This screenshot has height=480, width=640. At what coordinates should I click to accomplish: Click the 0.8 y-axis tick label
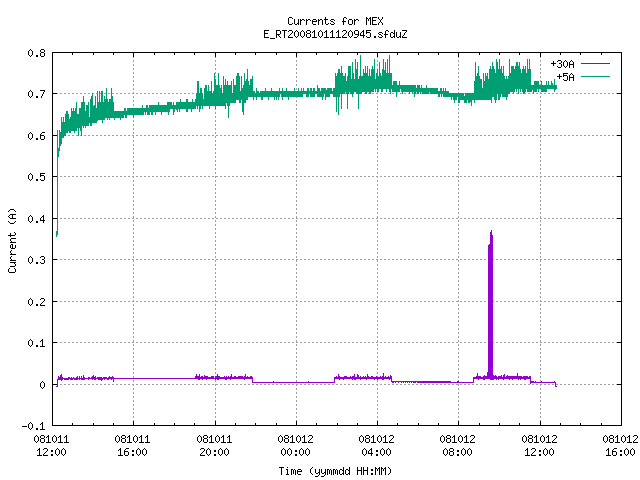(37, 53)
